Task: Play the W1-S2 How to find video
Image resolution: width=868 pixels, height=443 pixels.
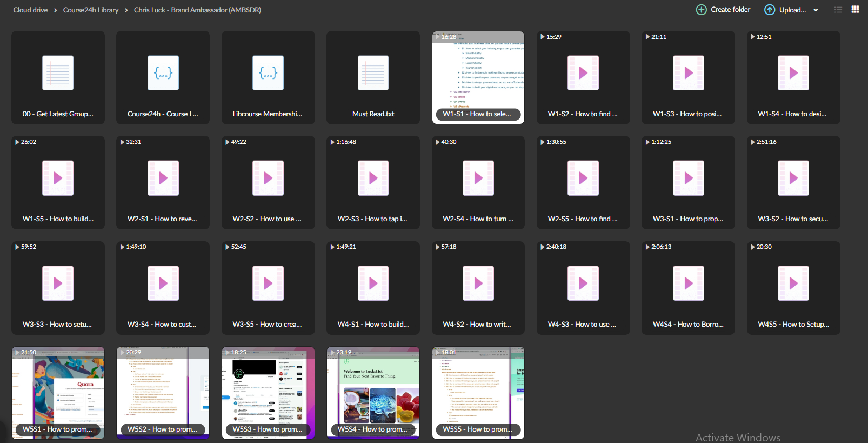Action: pos(583,77)
